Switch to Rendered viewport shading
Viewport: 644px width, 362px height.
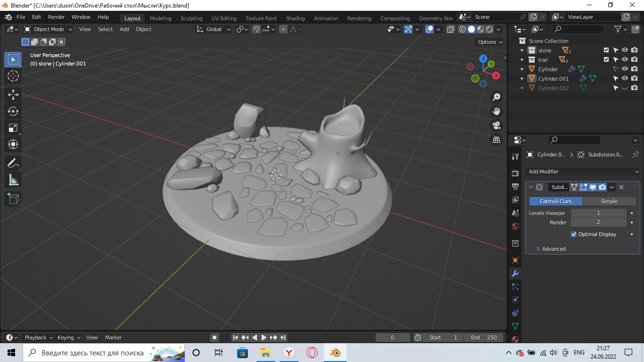click(489, 29)
